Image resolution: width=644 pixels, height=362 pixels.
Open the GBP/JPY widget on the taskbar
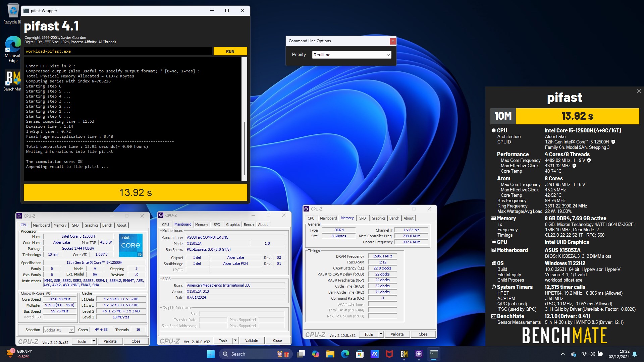click(x=19, y=354)
